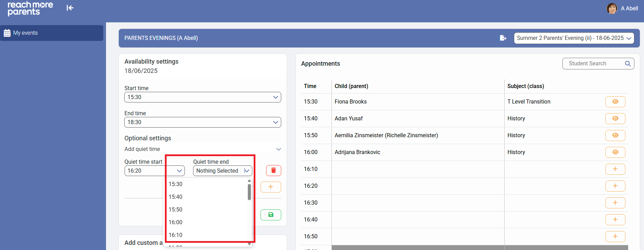Click the student search magnifier icon
The image size is (644, 250).
(x=627, y=64)
